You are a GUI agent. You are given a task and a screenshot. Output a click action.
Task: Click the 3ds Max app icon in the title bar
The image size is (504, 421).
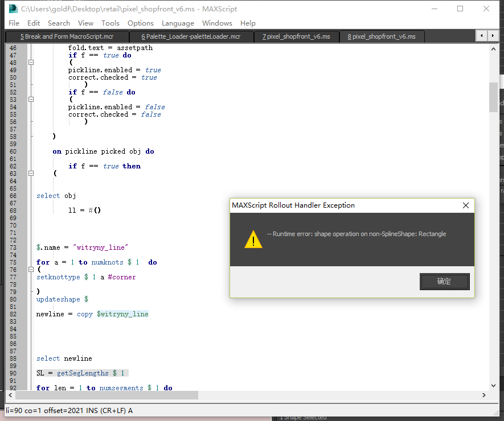tap(13, 9)
